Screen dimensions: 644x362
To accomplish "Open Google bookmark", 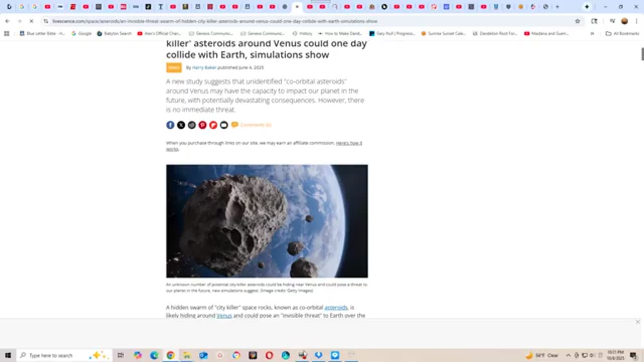I will tap(82, 34).
